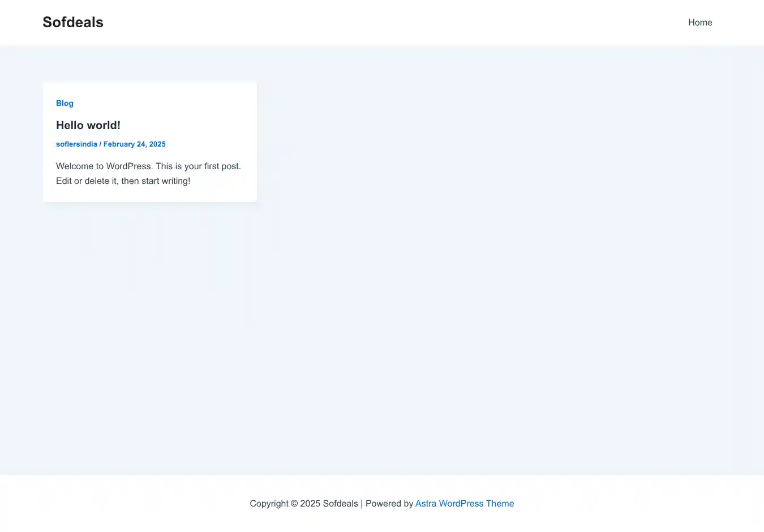Viewport: 764px width, 532px height.
Task: Click the 'Powered by' footer text
Action: (389, 504)
